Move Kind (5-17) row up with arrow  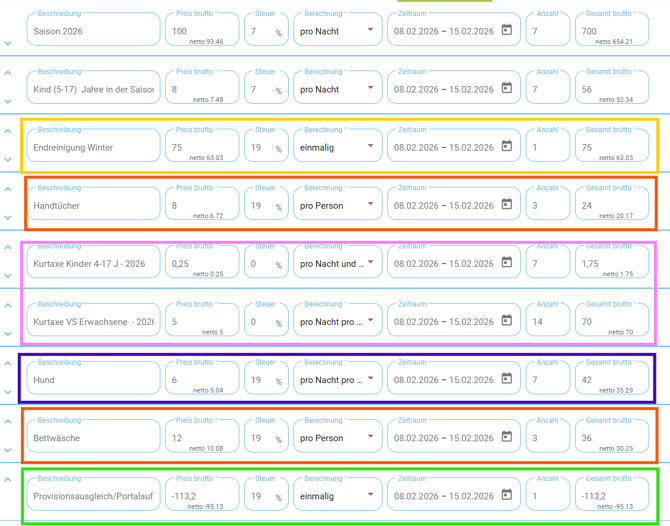8,73
